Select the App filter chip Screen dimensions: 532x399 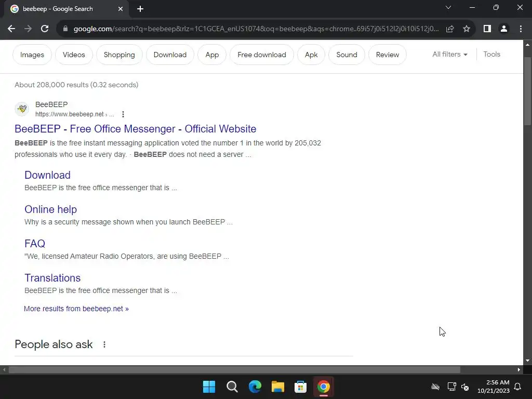coord(212,55)
